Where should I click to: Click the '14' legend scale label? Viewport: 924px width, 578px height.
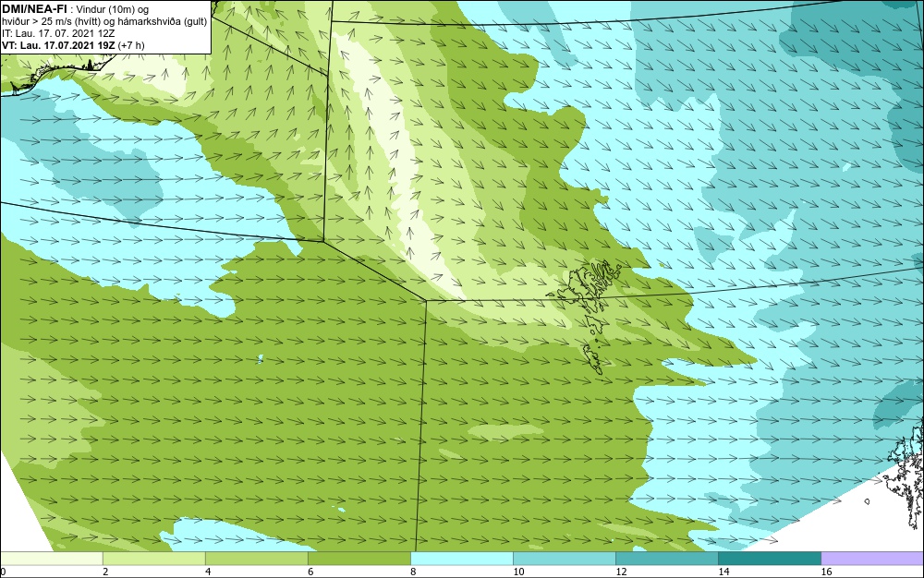point(723,572)
